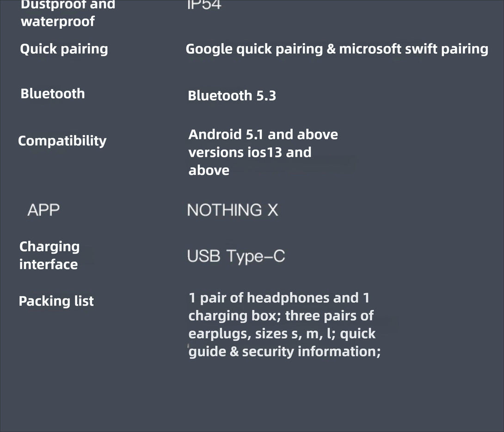Select the Google quick pairing description text

tap(337, 49)
